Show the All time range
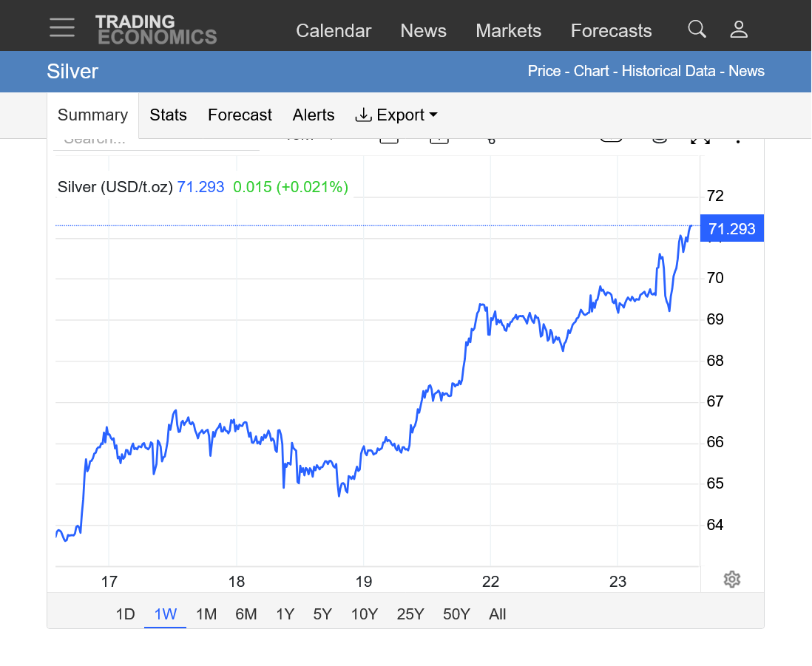The image size is (812, 666). [498, 614]
